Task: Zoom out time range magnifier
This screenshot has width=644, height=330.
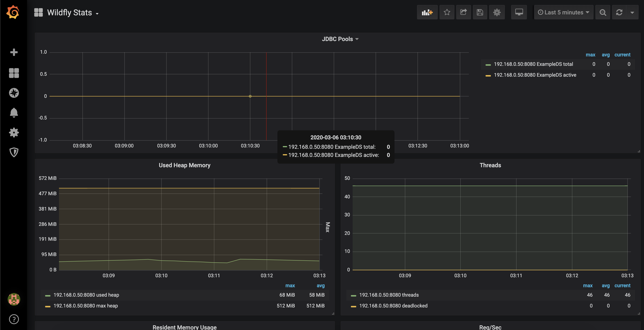Action: [x=603, y=12]
